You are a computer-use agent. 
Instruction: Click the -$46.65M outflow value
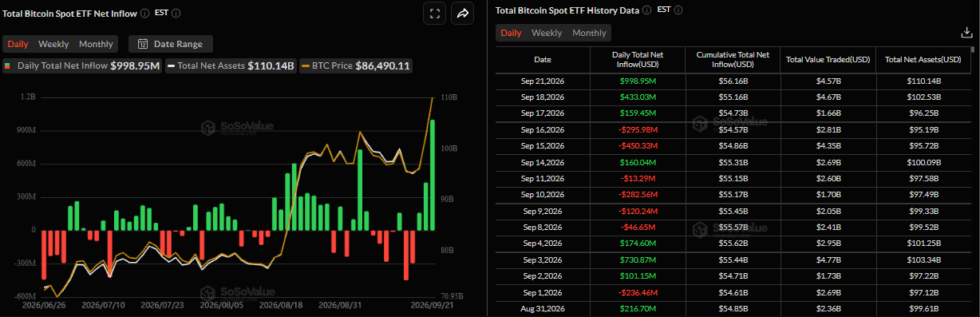(x=638, y=227)
